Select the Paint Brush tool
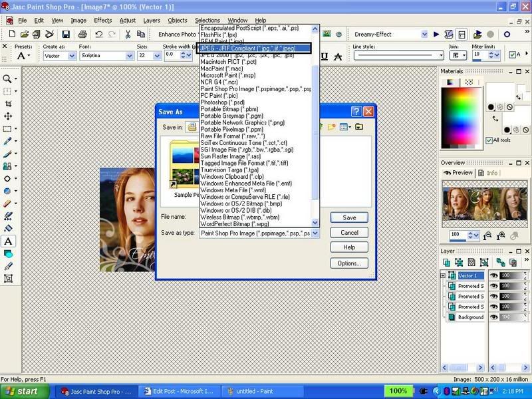Screen dimensions: 532x399 [7, 154]
